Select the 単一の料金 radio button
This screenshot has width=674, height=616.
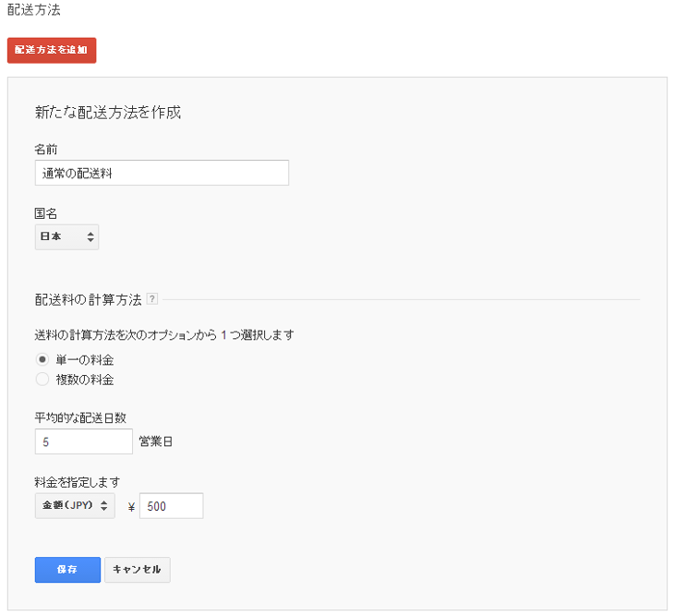[42, 359]
